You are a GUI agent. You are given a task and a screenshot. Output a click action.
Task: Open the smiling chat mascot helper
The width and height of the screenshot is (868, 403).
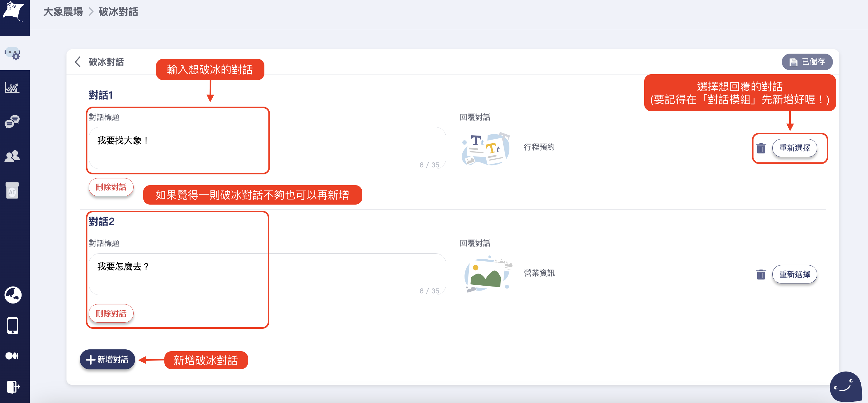846,387
